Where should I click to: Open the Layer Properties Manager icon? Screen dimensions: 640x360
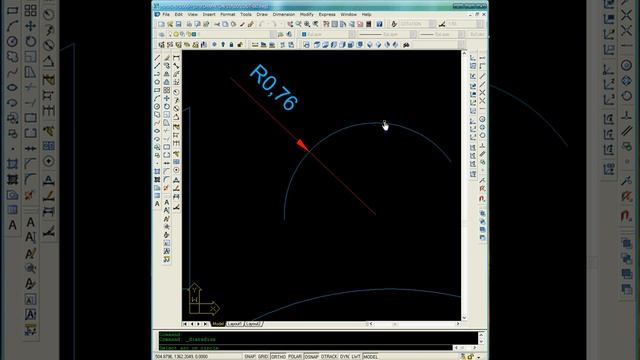tap(162, 35)
